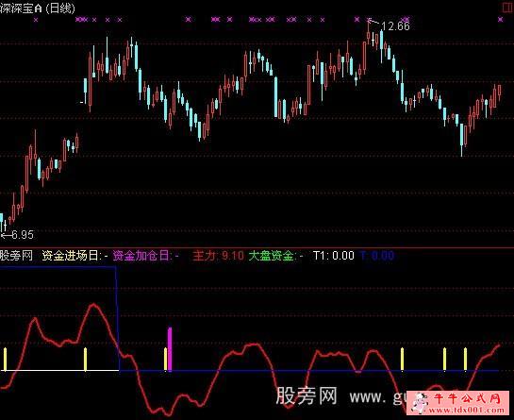514x420 pixels.
Task: Click the 股旁网 indicator name label
Action: pos(16,255)
